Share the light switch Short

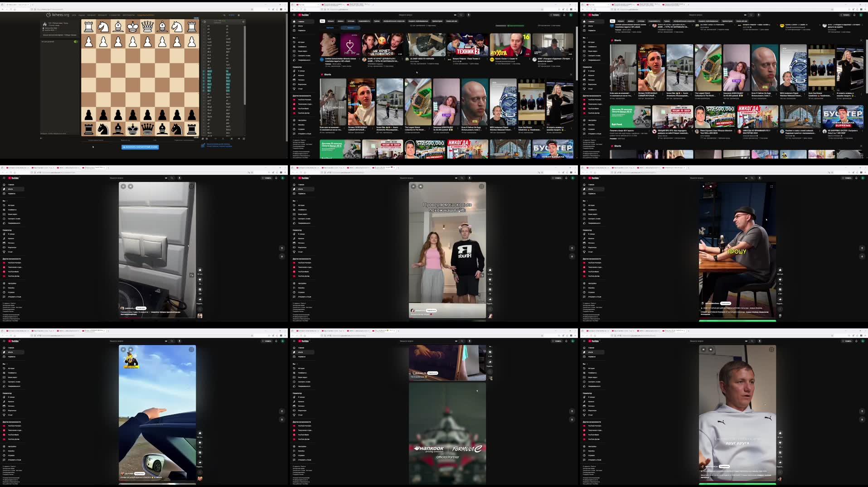point(200,299)
